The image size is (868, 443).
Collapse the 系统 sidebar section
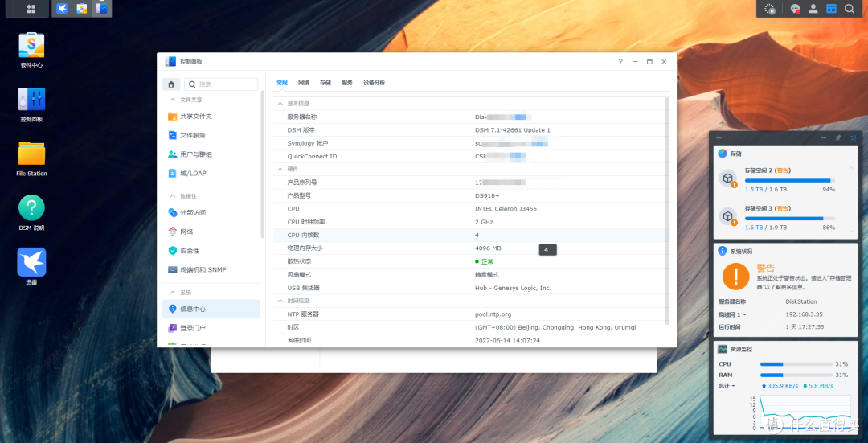(172, 293)
